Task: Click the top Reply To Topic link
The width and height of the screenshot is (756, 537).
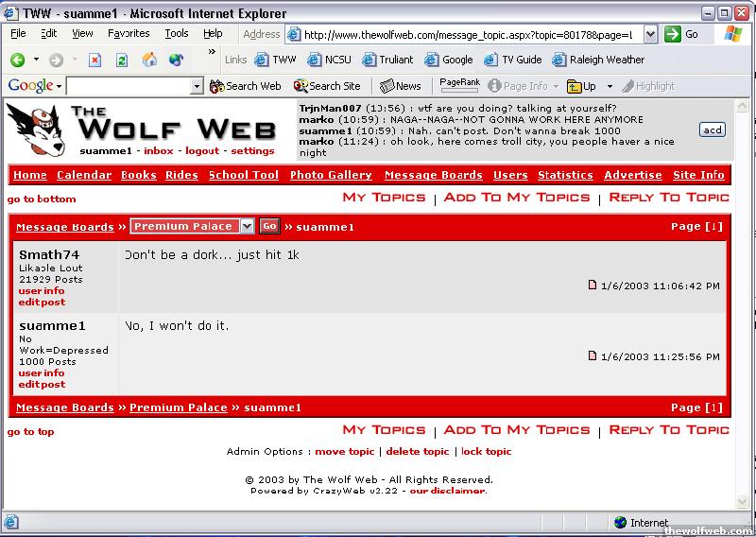Action: (669, 198)
